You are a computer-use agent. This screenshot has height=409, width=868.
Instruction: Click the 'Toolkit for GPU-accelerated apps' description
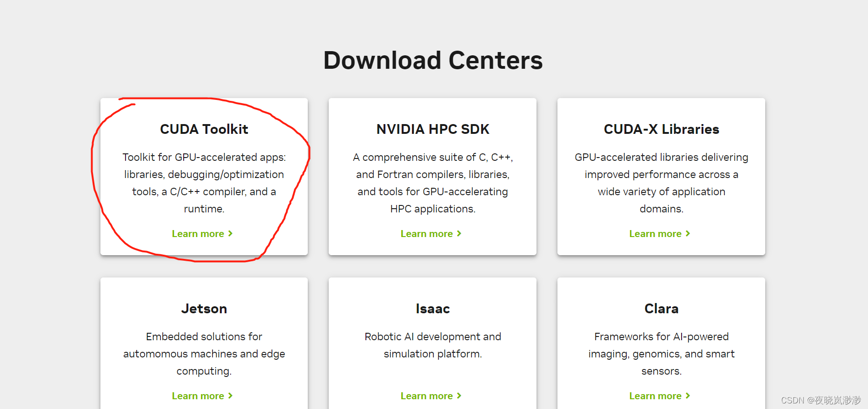tap(204, 183)
